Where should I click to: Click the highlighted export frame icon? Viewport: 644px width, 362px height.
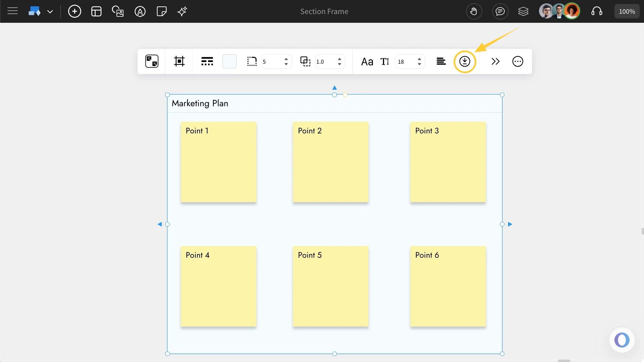point(465,61)
